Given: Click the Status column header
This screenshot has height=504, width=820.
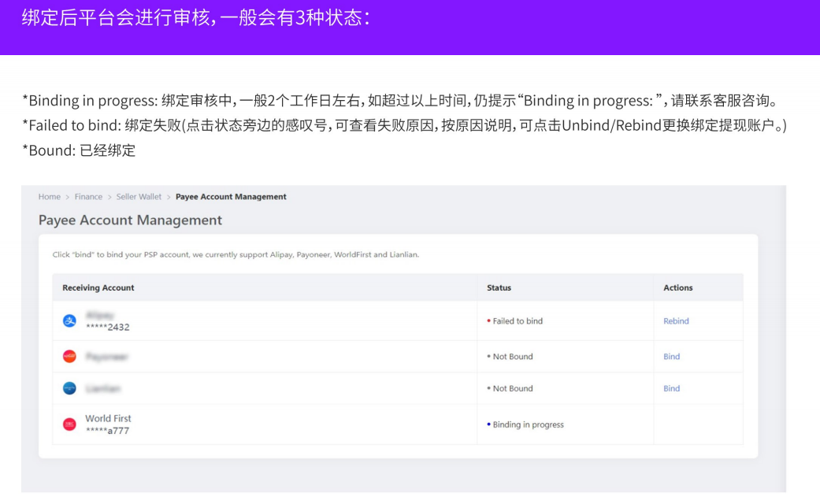Looking at the screenshot, I should click(x=499, y=287).
